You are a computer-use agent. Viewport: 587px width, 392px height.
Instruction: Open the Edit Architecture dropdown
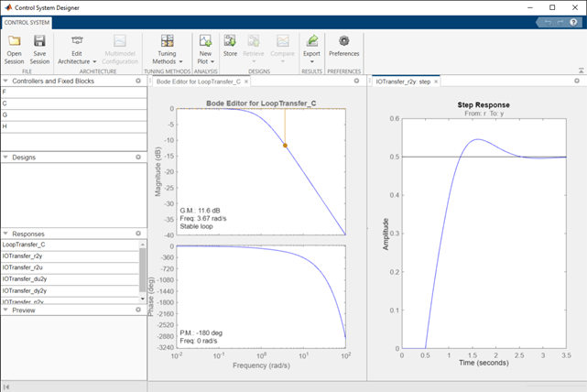(77, 57)
